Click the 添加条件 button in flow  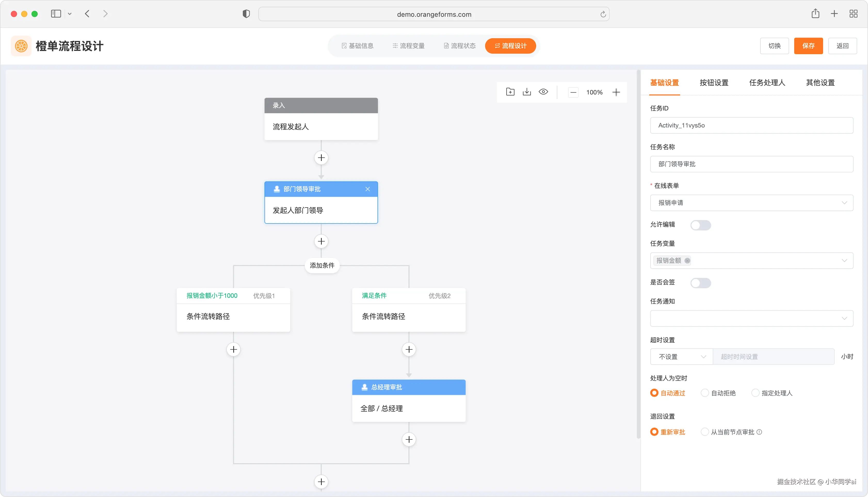point(322,266)
